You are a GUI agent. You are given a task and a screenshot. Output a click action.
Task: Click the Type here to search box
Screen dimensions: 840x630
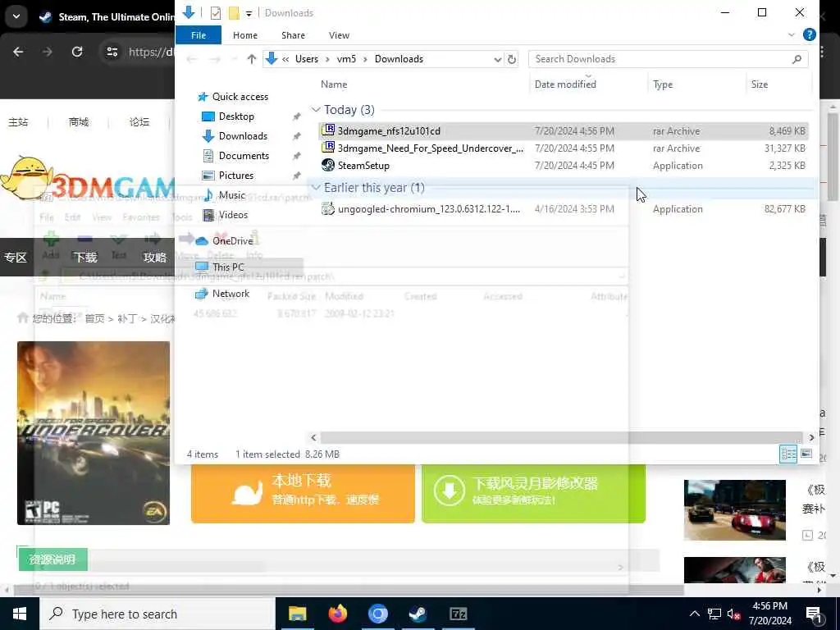[x=157, y=614]
